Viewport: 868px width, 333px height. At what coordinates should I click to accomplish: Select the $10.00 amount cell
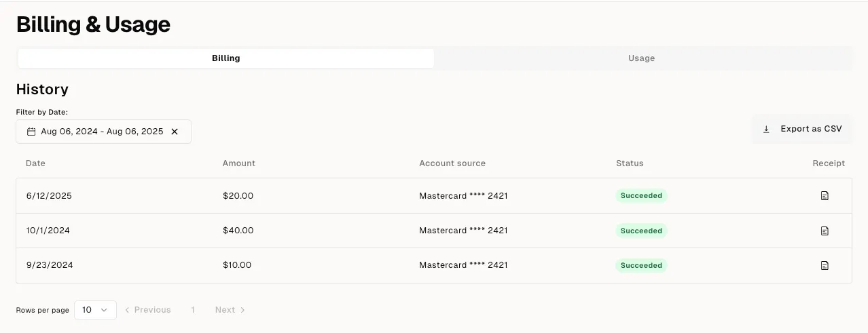click(x=237, y=265)
